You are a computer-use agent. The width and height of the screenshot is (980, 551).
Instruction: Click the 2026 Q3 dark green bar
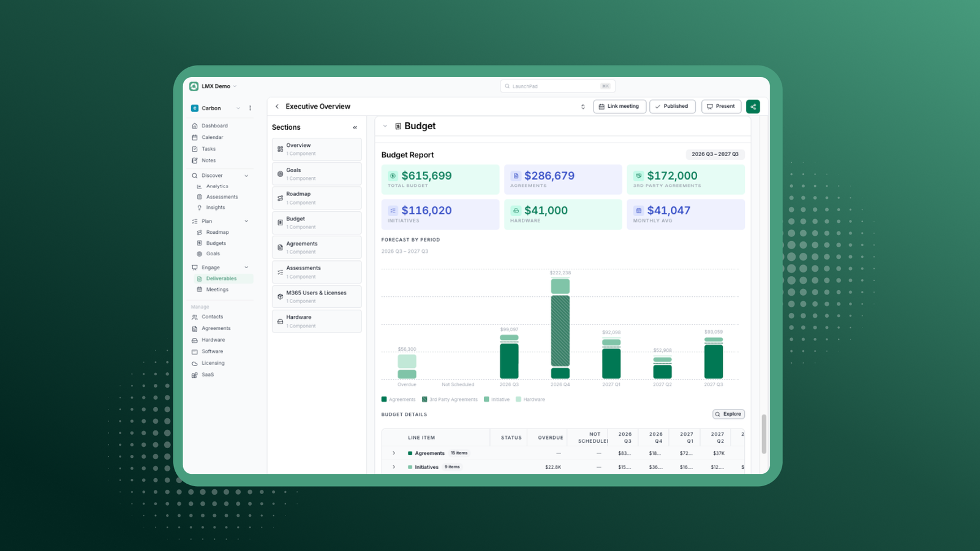pos(509,361)
